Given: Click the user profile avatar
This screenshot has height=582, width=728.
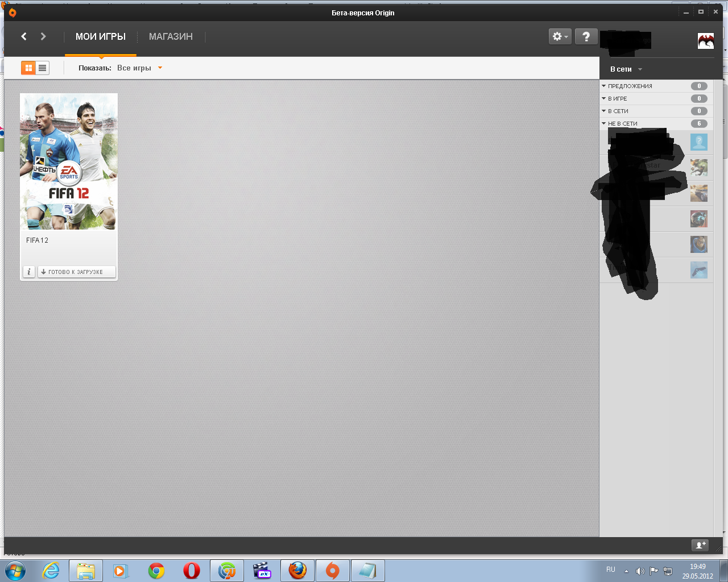Looking at the screenshot, I should (706, 41).
